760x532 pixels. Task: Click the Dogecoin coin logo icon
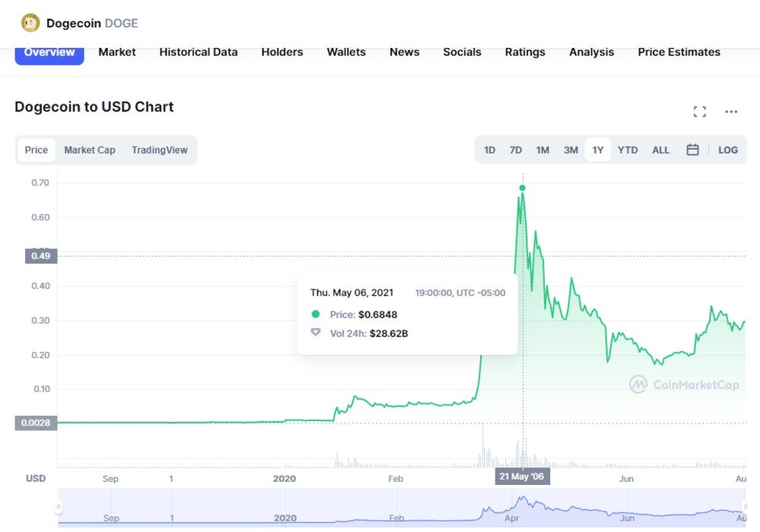click(30, 23)
